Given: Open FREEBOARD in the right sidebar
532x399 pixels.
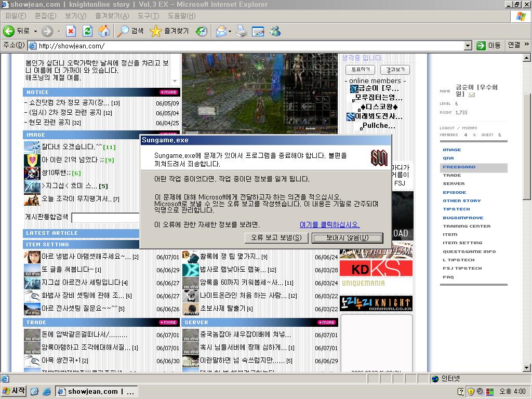Looking at the screenshot, I should coord(459,167).
